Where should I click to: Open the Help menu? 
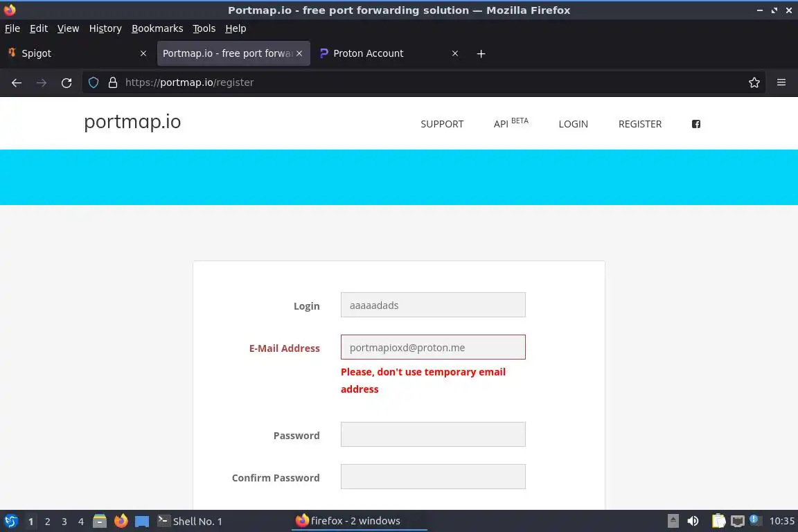click(236, 28)
